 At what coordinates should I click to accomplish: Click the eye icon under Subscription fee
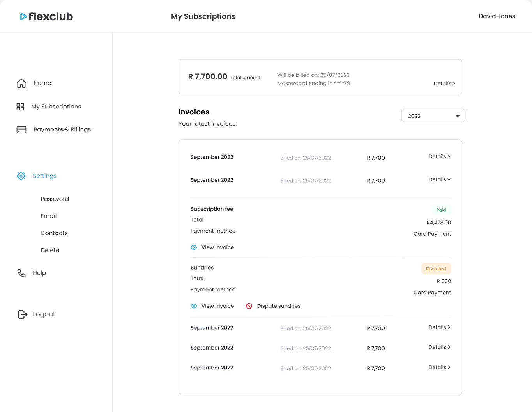(194, 247)
